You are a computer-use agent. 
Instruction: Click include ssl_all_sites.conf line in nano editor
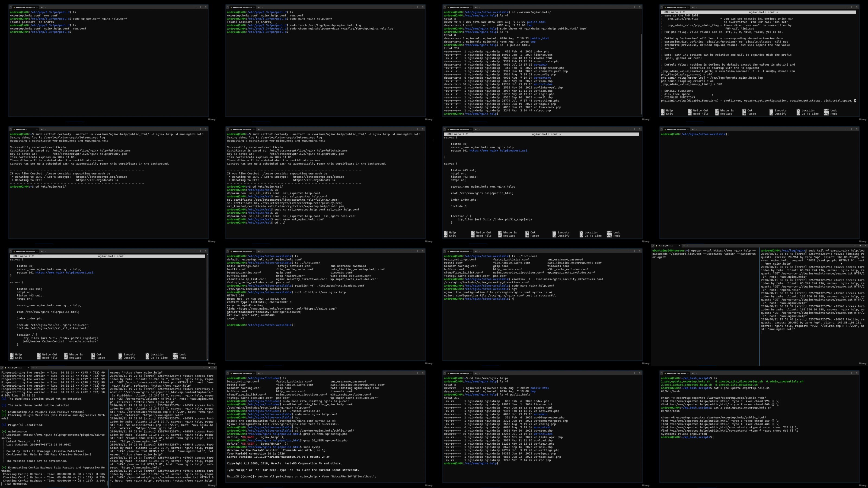tap(52, 328)
